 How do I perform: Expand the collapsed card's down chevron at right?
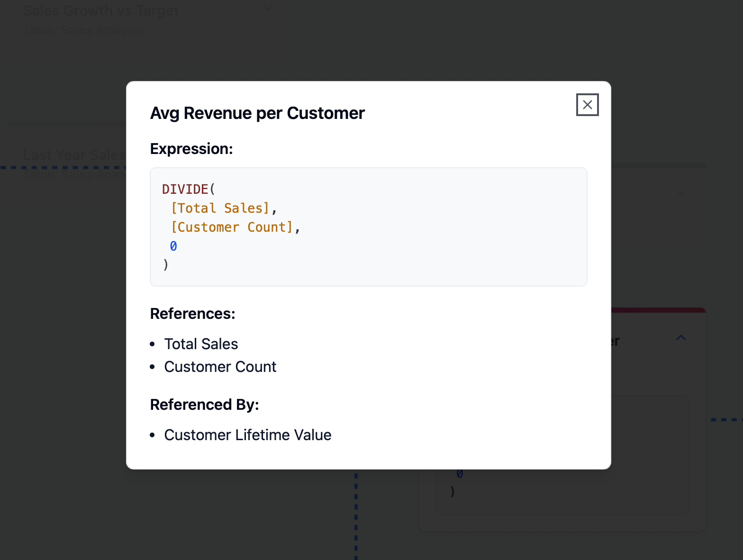pyautogui.click(x=681, y=193)
